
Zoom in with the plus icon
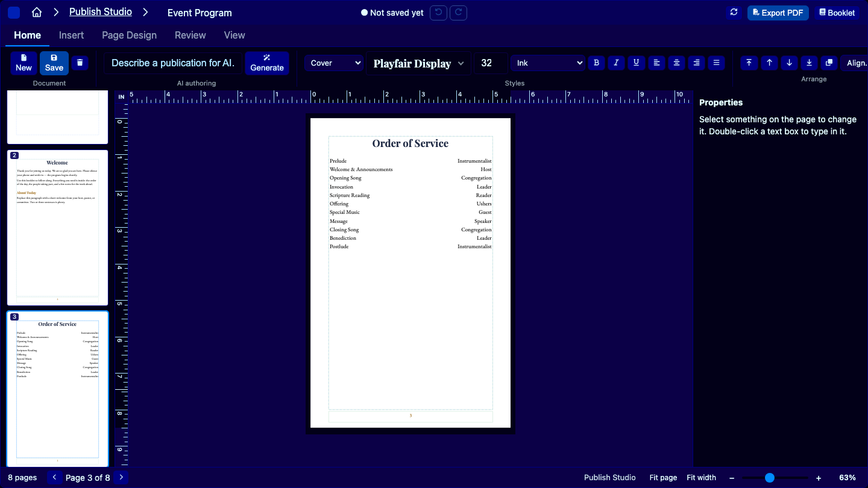(819, 478)
